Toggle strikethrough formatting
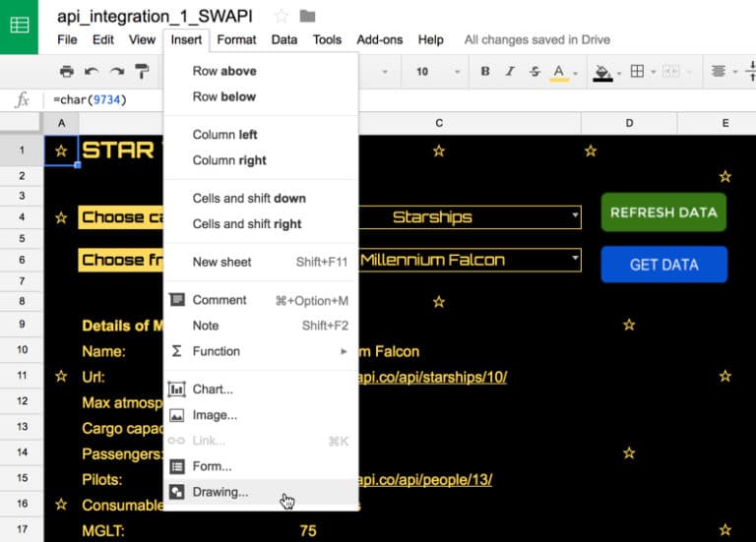Screen dimensions: 756x542 [x=535, y=71]
